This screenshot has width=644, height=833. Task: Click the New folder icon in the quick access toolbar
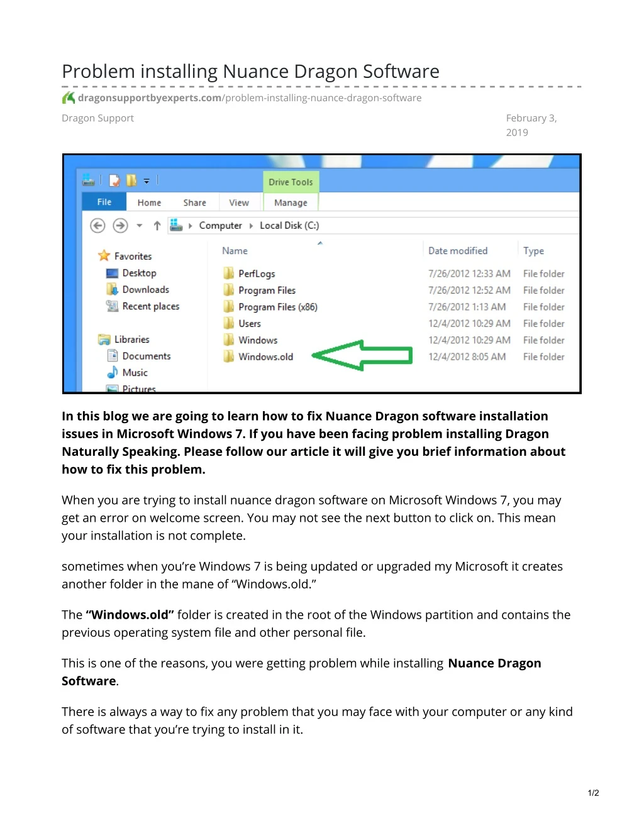pyautogui.click(x=131, y=180)
